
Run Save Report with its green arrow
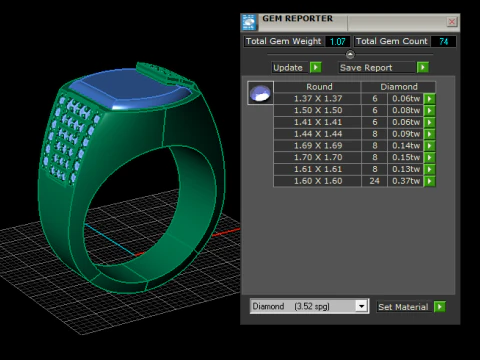click(x=423, y=68)
